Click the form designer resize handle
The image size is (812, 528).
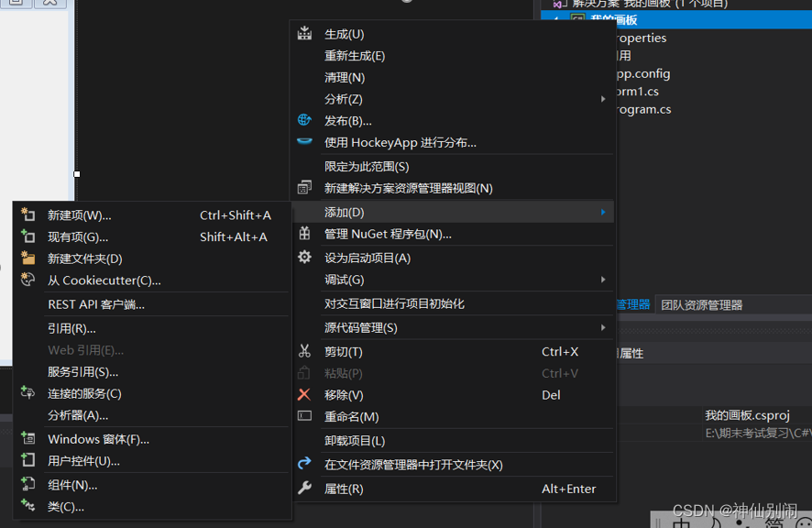(x=77, y=174)
